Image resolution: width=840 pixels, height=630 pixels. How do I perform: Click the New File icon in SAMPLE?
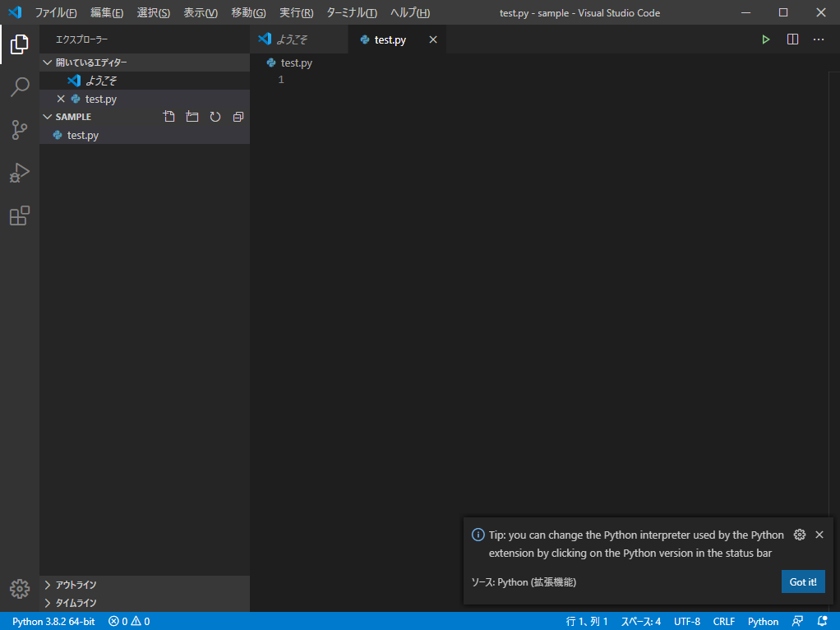click(169, 117)
